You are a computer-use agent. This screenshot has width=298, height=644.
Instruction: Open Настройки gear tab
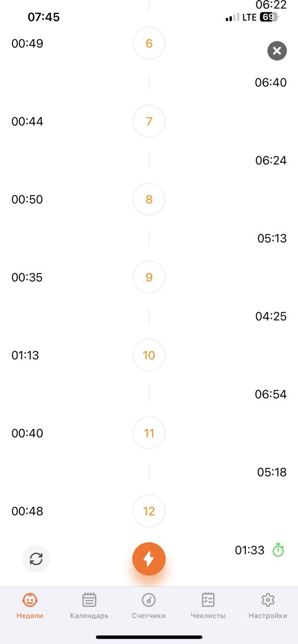[268, 606]
